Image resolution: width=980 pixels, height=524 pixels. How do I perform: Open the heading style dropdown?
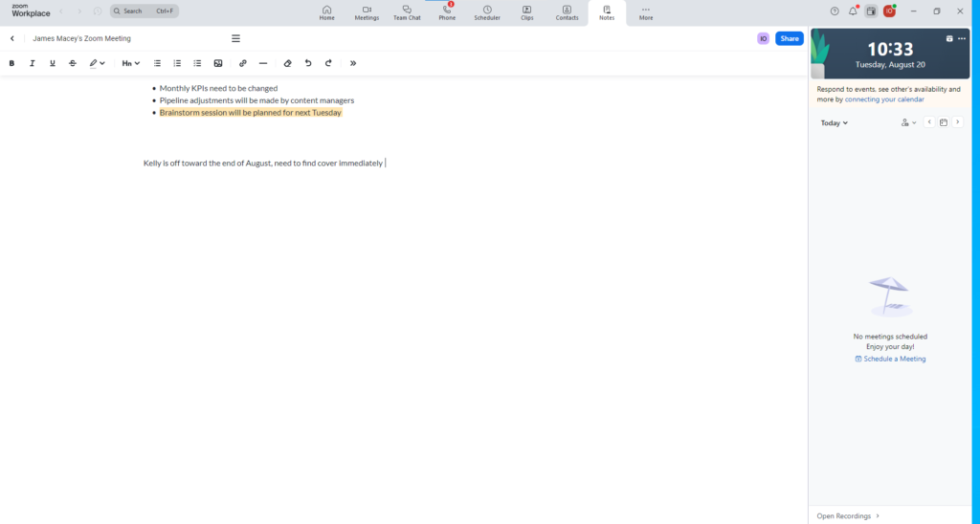[131, 63]
